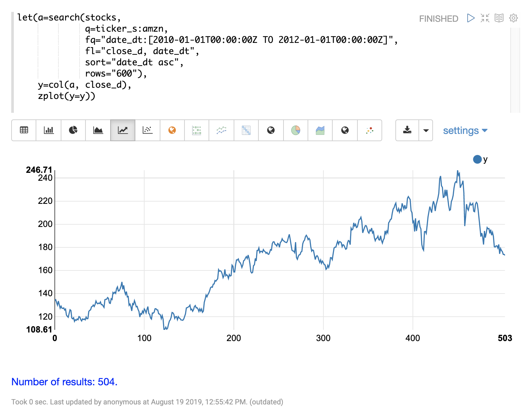The width and height of the screenshot is (532, 411).
Task: Toggle output visibility with book icon
Action: point(499,18)
